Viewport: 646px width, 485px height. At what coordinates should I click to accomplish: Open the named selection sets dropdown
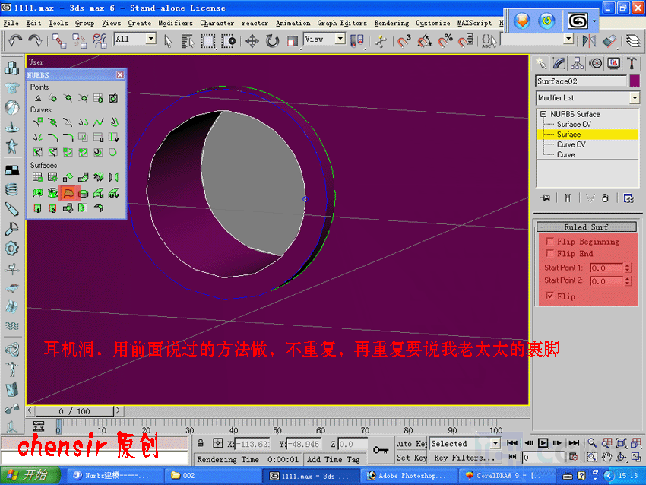(569, 39)
